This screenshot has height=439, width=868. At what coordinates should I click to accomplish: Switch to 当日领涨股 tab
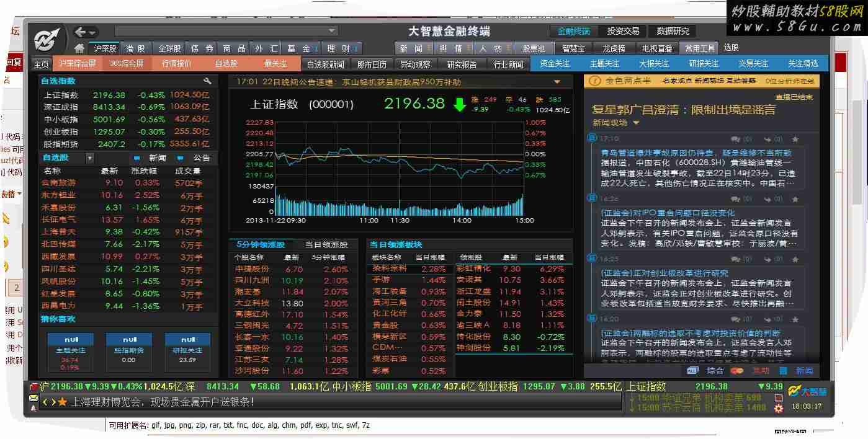[326, 244]
